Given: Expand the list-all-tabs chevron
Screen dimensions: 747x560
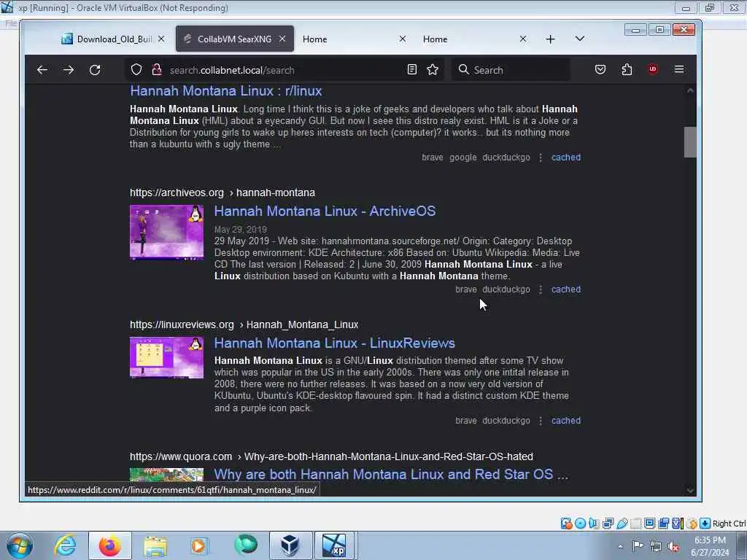Looking at the screenshot, I should pos(580,39).
